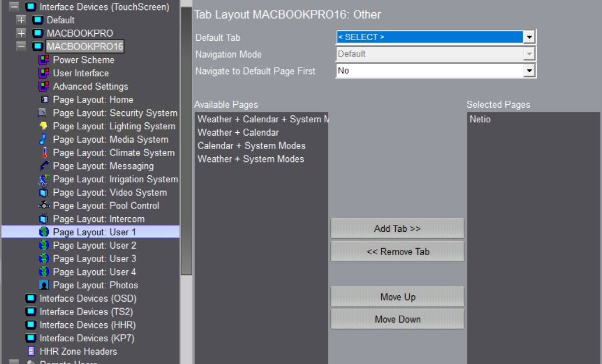Click the User Interface icon
Image resolution: width=602 pixels, height=364 pixels.
point(44,73)
